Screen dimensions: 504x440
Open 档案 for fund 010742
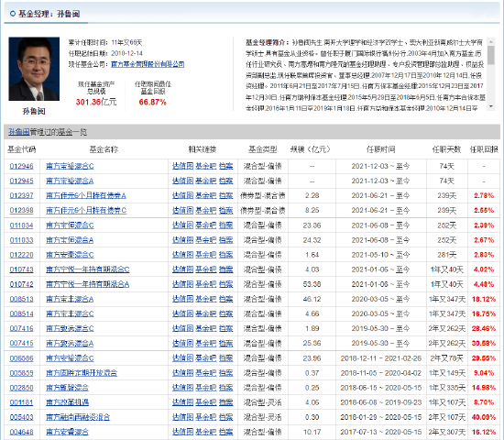tap(226, 284)
